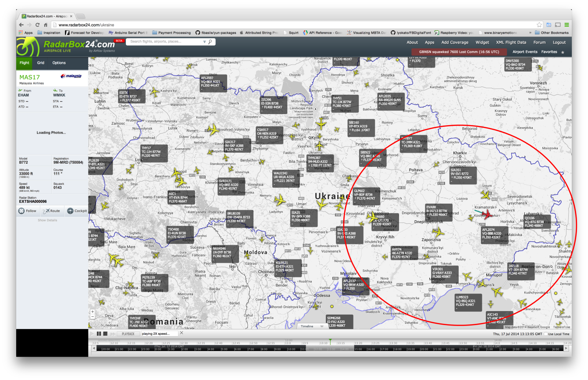The width and height of the screenshot is (588, 380).
Task: Switch to the Flight tab
Action: 25,63
